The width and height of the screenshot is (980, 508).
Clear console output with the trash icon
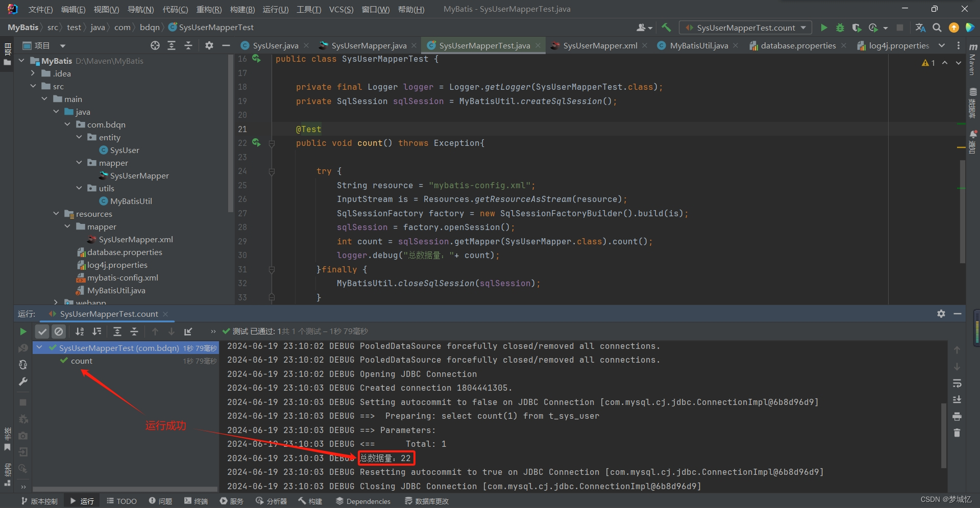[x=957, y=433]
